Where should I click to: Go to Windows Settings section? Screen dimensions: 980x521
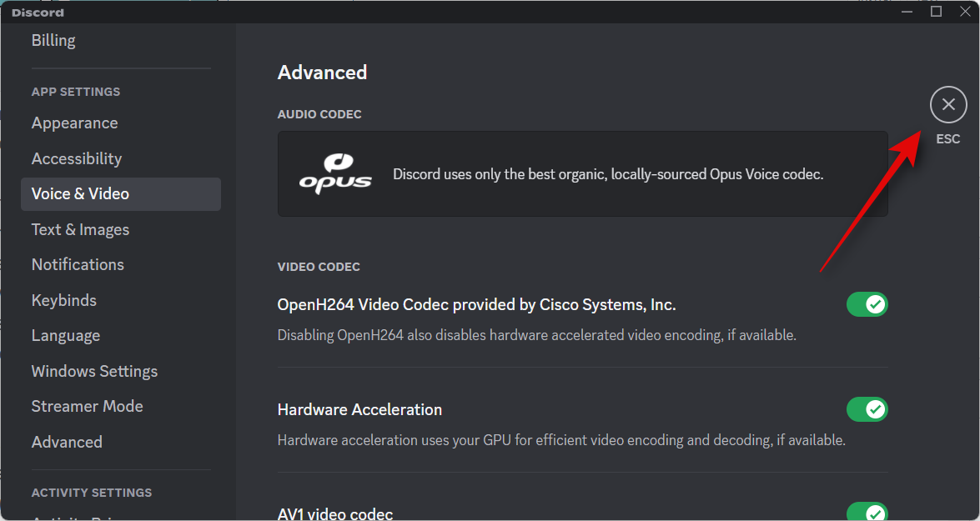[94, 371]
